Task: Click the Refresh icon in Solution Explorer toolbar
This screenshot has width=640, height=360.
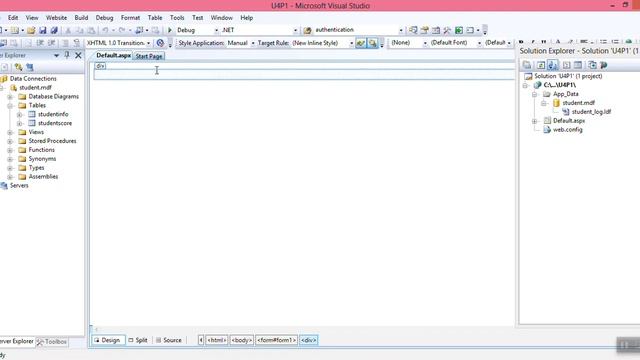Action: [x=541, y=65]
